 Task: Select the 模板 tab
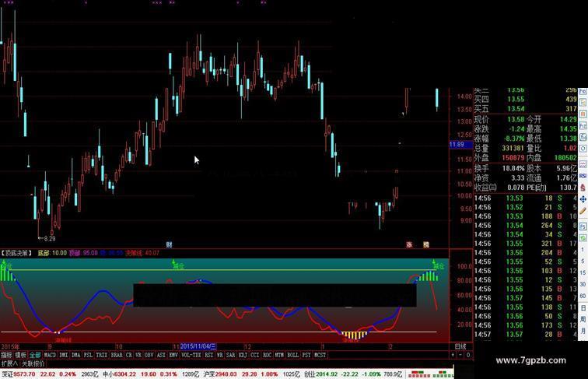click(x=21, y=355)
